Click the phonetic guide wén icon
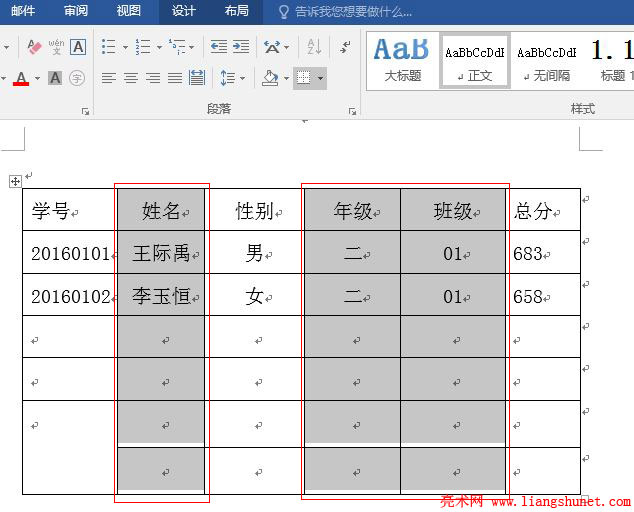 point(56,47)
